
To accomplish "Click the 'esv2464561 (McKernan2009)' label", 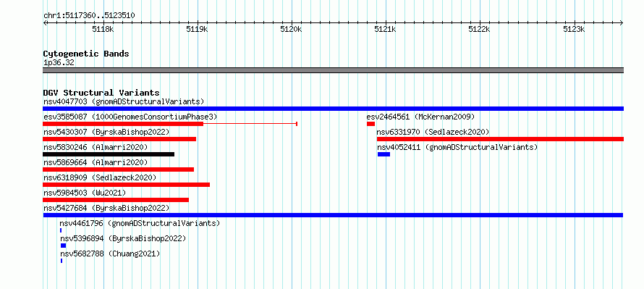I will 420,117.
